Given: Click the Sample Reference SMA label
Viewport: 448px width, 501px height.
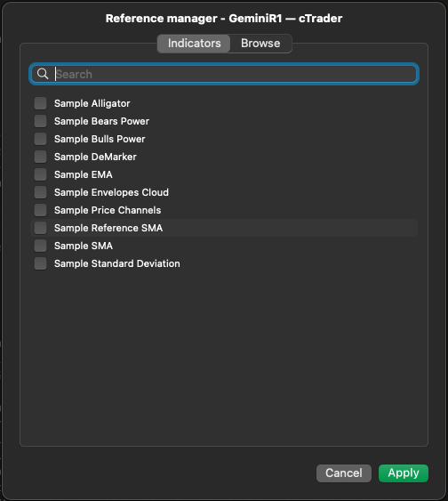Looking at the screenshot, I should 108,228.
